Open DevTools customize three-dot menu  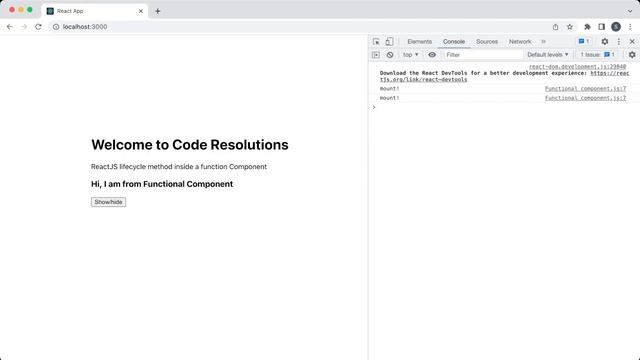tap(619, 42)
